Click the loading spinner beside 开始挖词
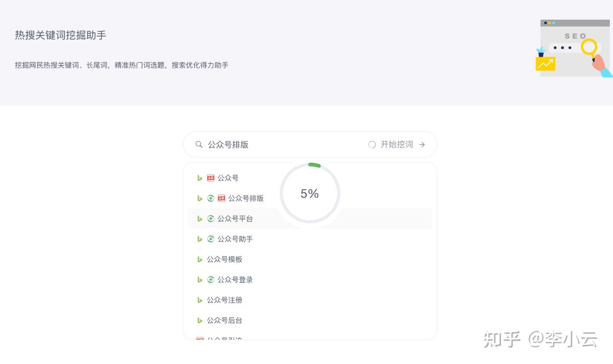This screenshot has width=613, height=364. [372, 145]
